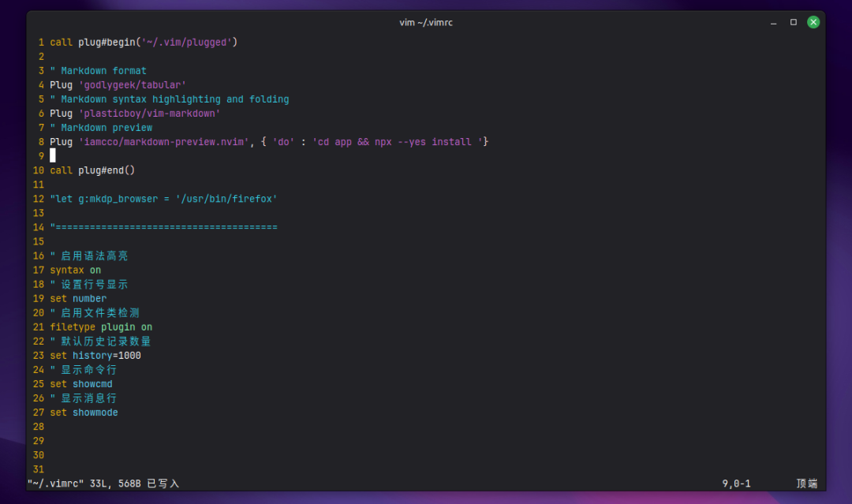The image size is (852, 504).
Task: Click the '启用文件类检测' comment
Action: pyautogui.click(x=100, y=313)
